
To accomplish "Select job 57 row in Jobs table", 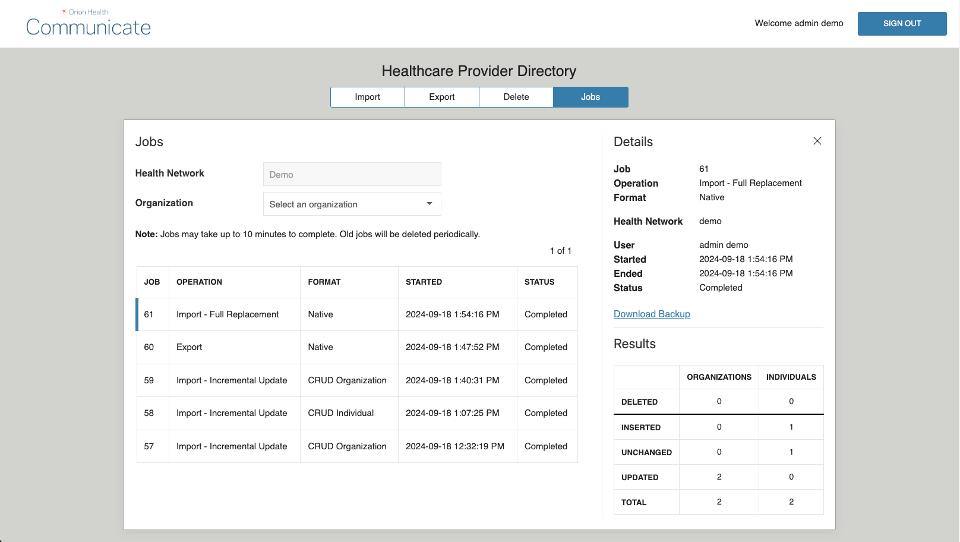I will coord(356,446).
